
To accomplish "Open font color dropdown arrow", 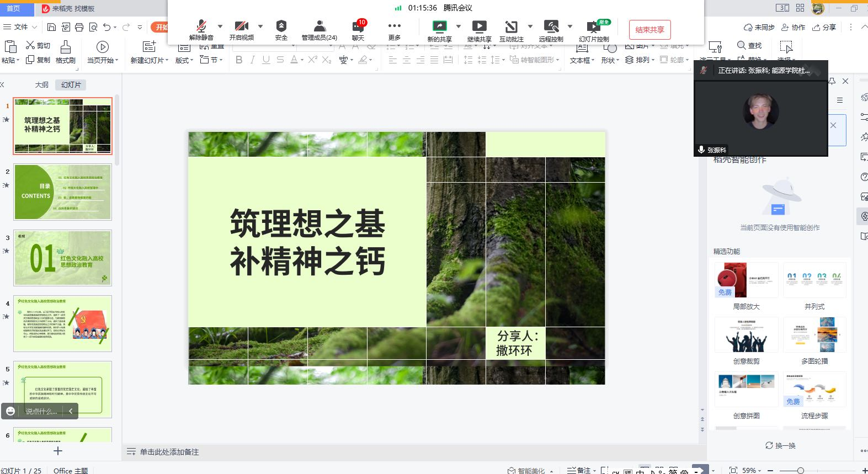I will click(x=302, y=60).
